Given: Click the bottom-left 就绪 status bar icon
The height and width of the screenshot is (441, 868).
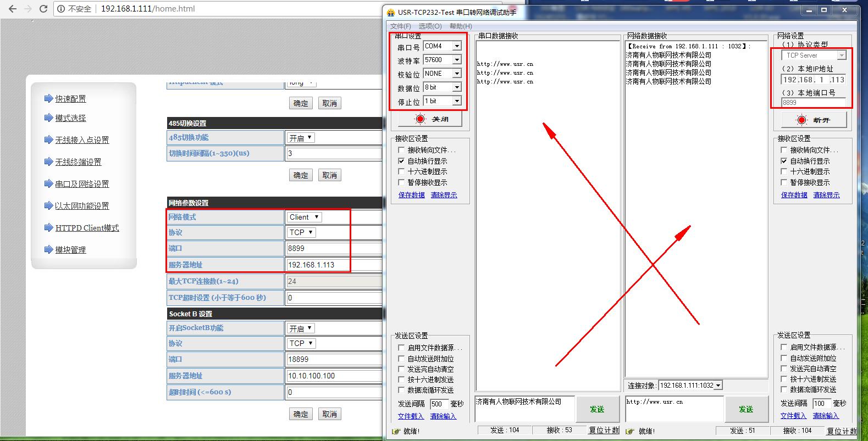Looking at the screenshot, I should pos(396,431).
